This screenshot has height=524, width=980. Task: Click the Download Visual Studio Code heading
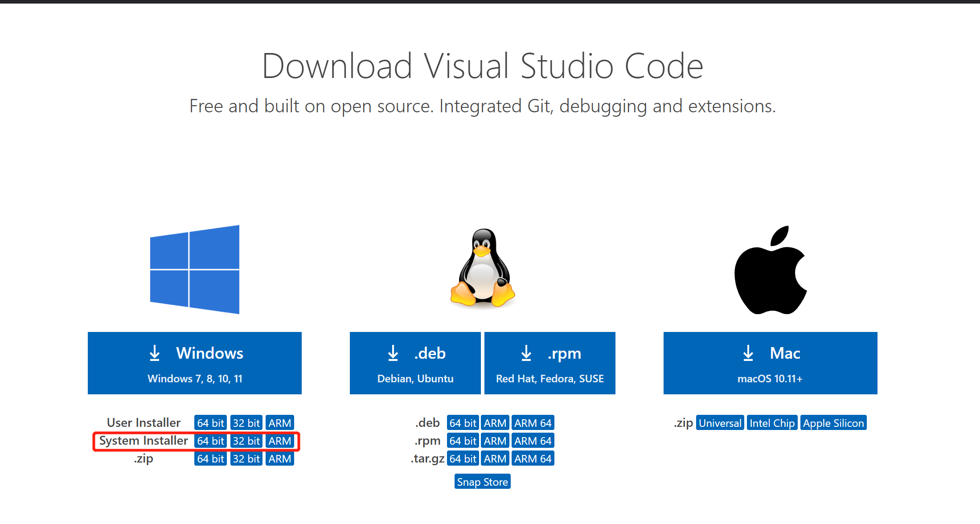point(483,66)
